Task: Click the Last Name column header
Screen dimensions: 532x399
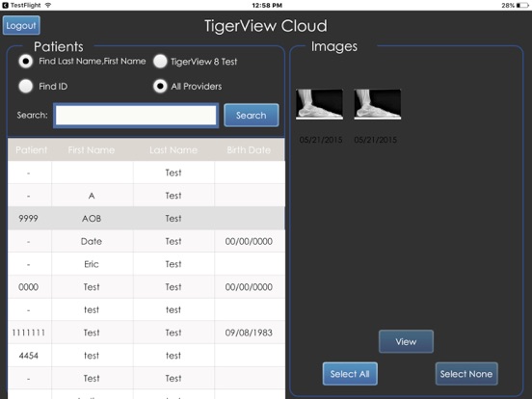Action: (x=173, y=150)
